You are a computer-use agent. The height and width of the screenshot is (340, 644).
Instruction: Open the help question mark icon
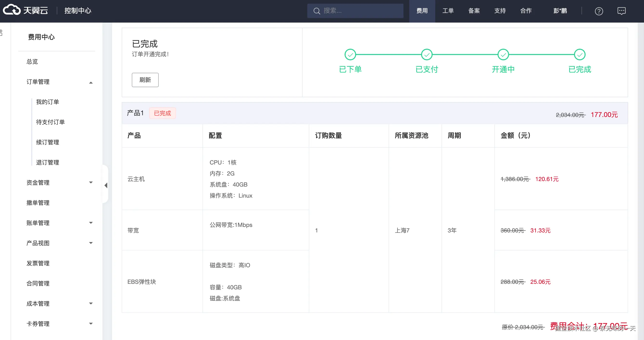click(x=599, y=11)
